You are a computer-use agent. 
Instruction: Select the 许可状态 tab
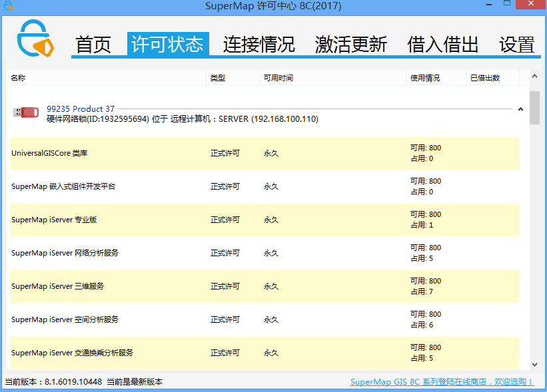click(168, 43)
